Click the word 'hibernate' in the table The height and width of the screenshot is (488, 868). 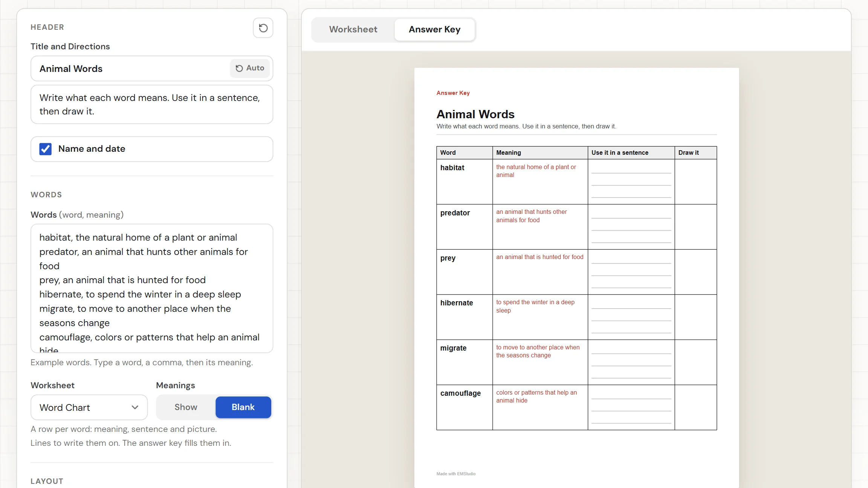click(457, 303)
